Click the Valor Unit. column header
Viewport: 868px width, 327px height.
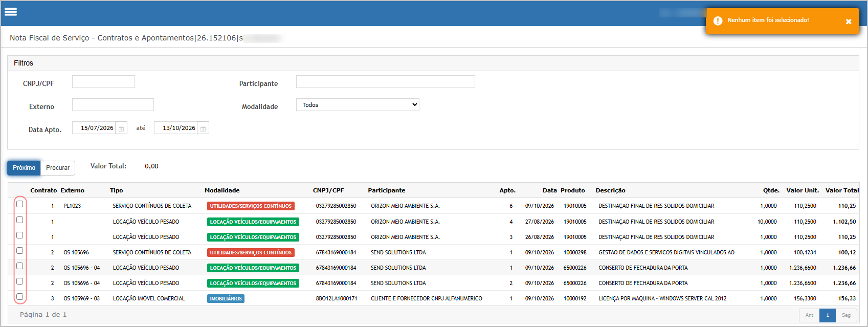[803, 190]
